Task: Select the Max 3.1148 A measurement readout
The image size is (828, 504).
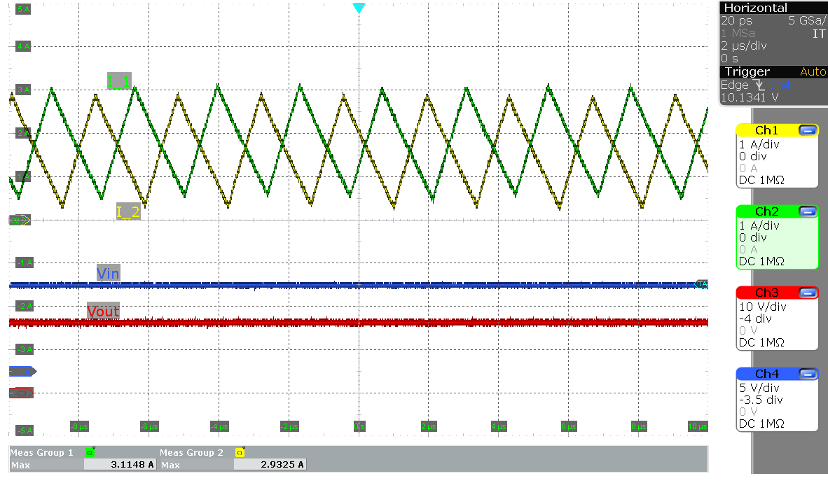Action: click(x=120, y=464)
